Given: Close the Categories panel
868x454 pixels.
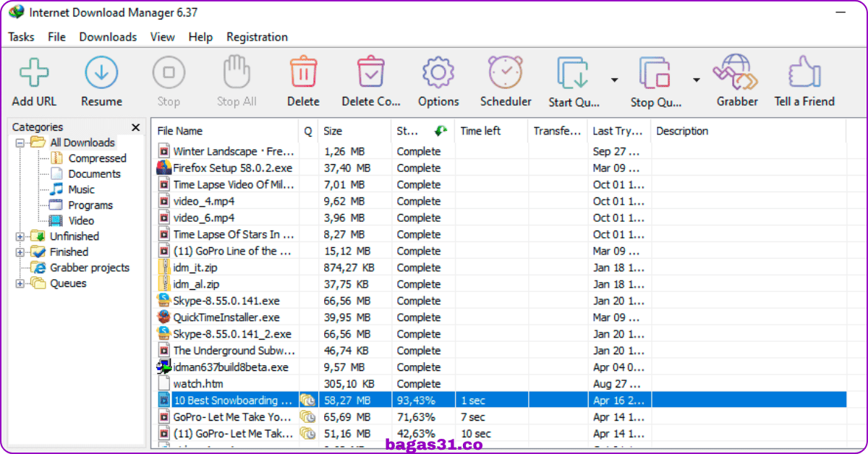Looking at the screenshot, I should (x=135, y=127).
